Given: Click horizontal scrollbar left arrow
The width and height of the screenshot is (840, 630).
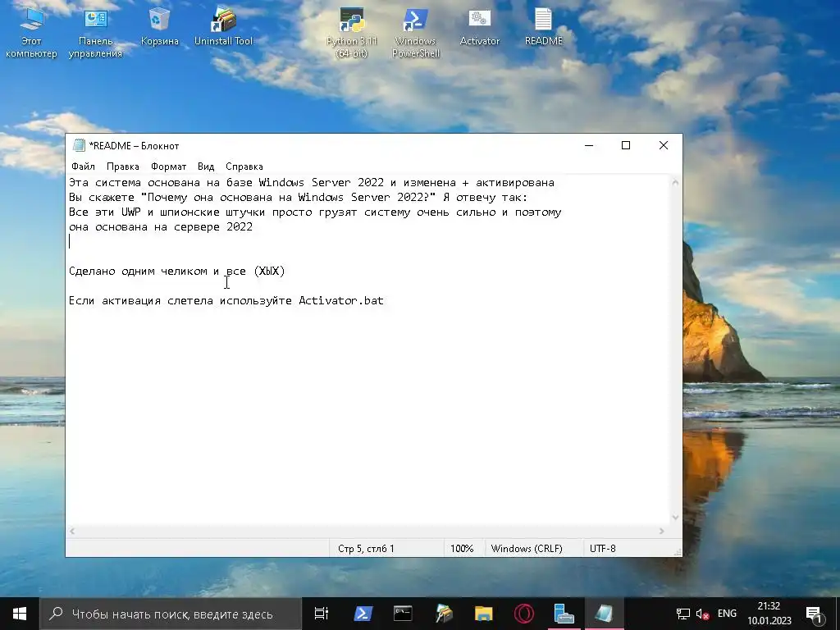Looking at the screenshot, I should coord(72,532).
